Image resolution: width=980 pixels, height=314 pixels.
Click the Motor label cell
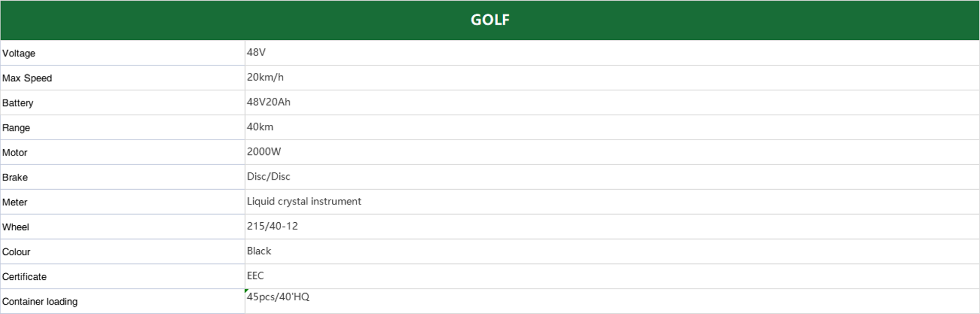tap(122, 152)
